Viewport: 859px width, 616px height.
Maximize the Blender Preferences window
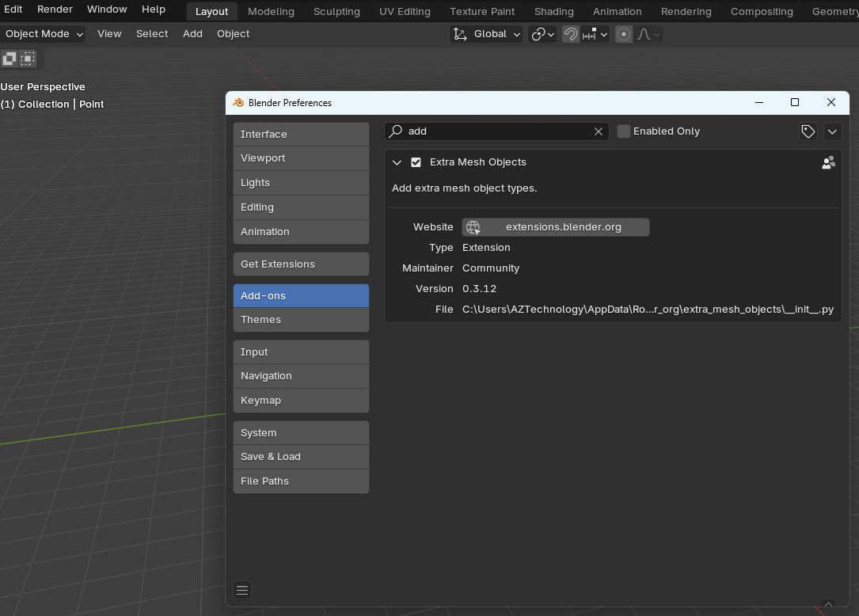(x=794, y=102)
